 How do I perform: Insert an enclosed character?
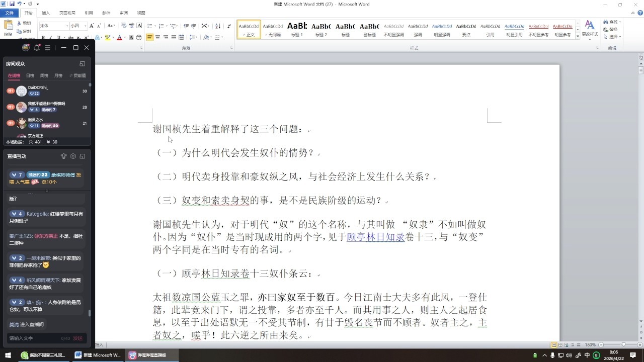(x=139, y=37)
